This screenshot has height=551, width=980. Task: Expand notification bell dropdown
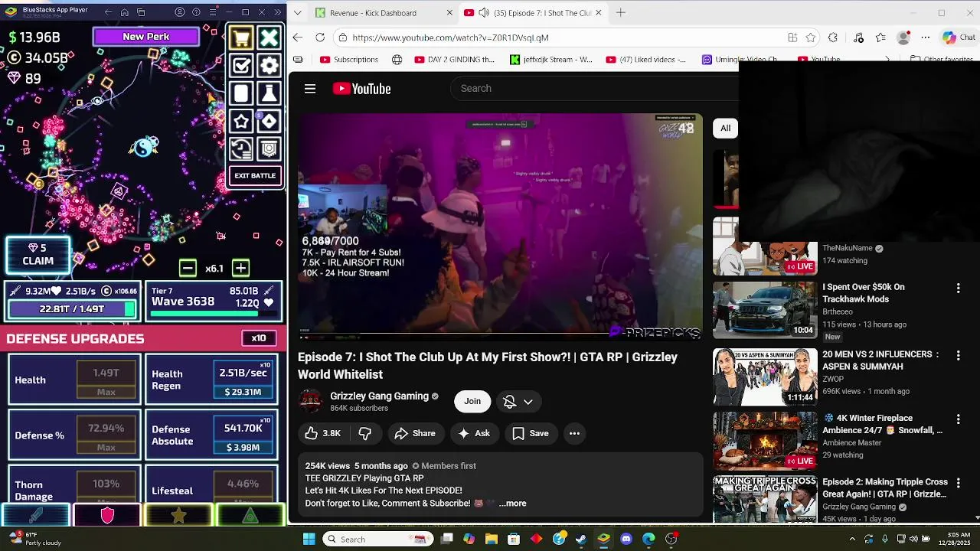pyautogui.click(x=518, y=402)
